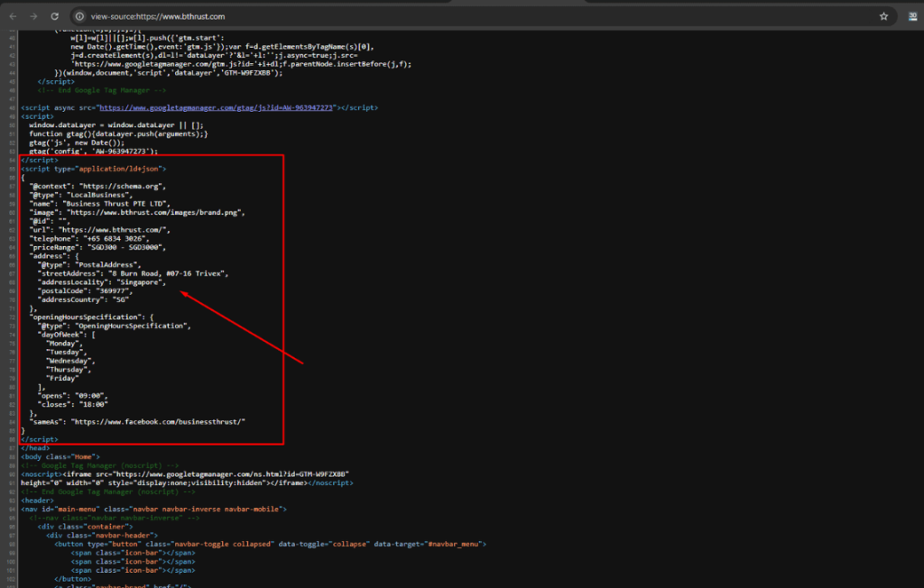Click the window.dataLayer assignment line
Screen dimensions: 924x588
click(x=116, y=125)
